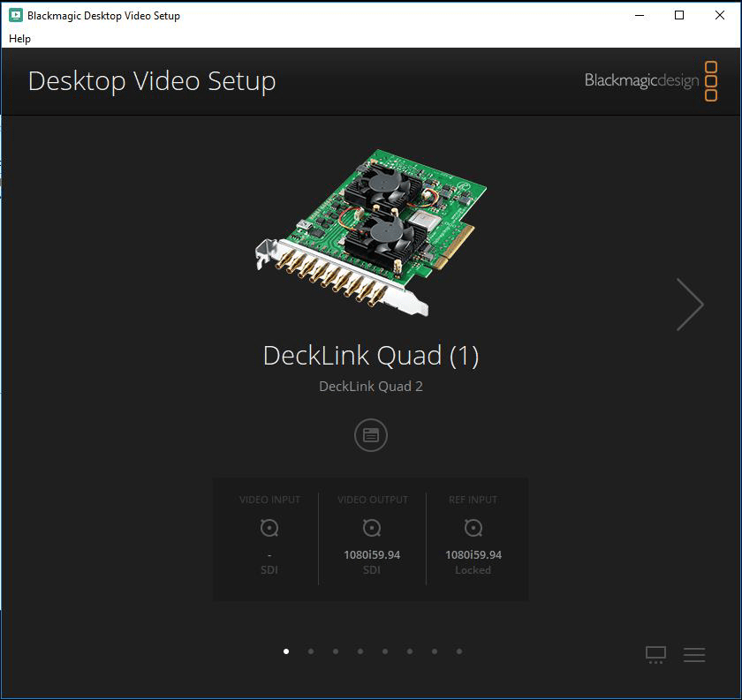This screenshot has width=742, height=700.
Task: Select the last pagination dot
Action: pyautogui.click(x=458, y=651)
